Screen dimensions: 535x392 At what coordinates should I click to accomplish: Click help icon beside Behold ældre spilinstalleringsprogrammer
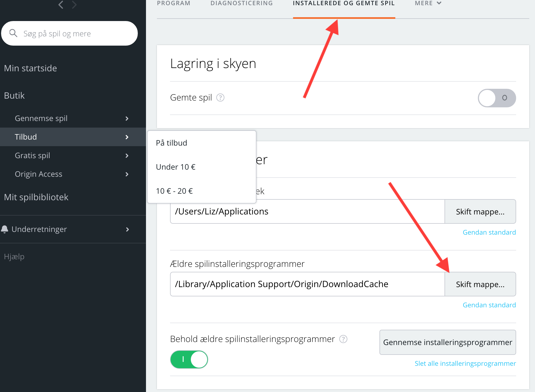343,339
